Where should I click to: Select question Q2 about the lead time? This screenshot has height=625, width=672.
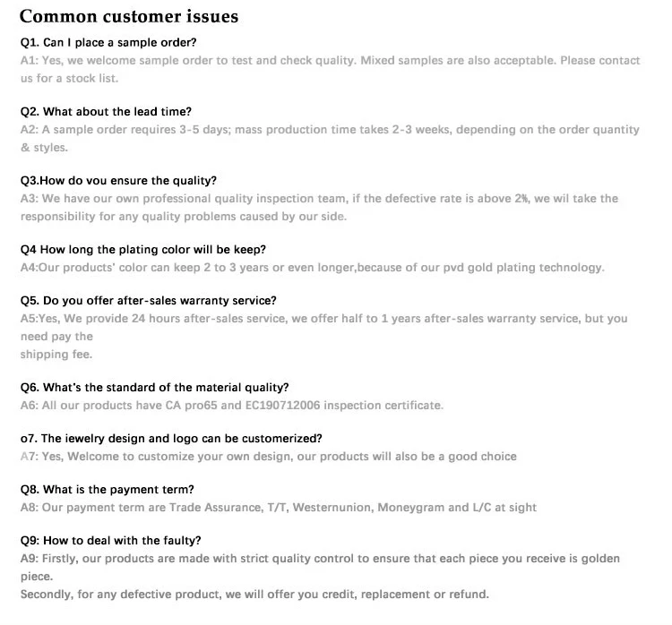pos(106,112)
